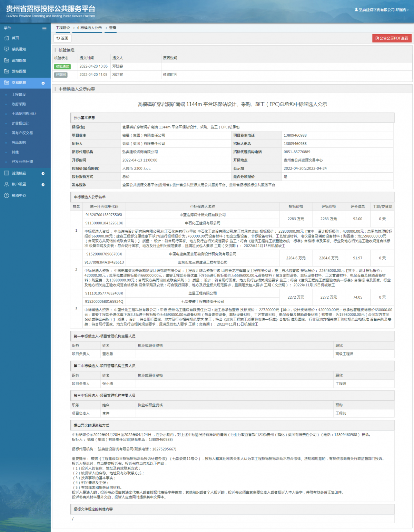Click credit code 91320700138975505L

(104, 215)
